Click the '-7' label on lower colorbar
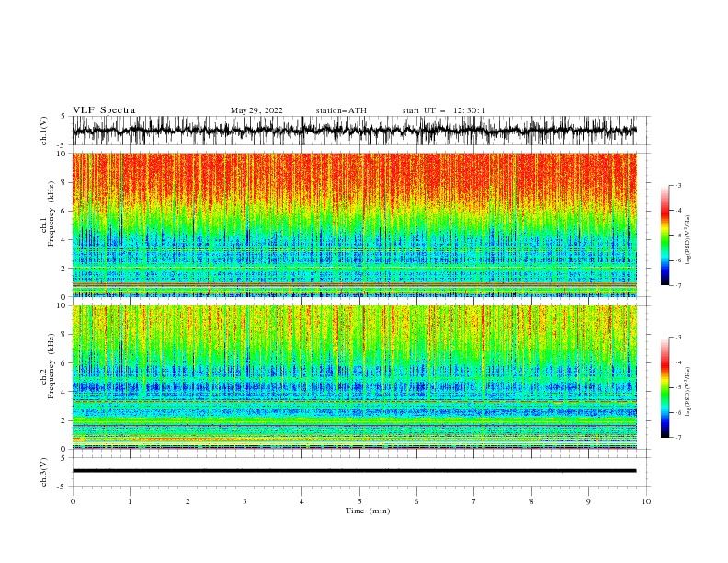Viewport: 728px width, 563px height. pos(678,438)
